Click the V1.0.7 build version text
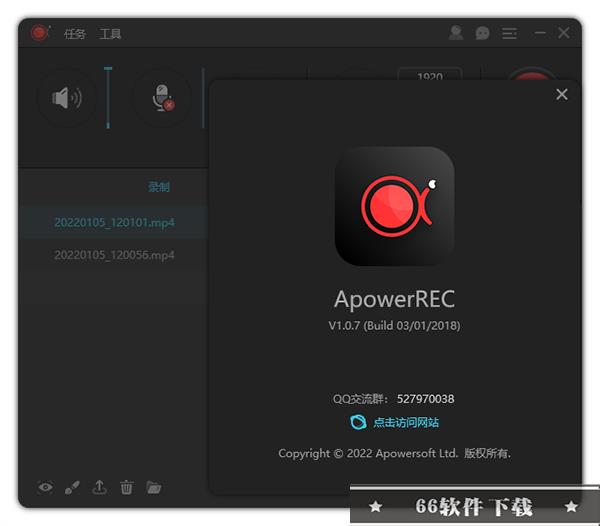This screenshot has height=526, width=600. [x=394, y=326]
